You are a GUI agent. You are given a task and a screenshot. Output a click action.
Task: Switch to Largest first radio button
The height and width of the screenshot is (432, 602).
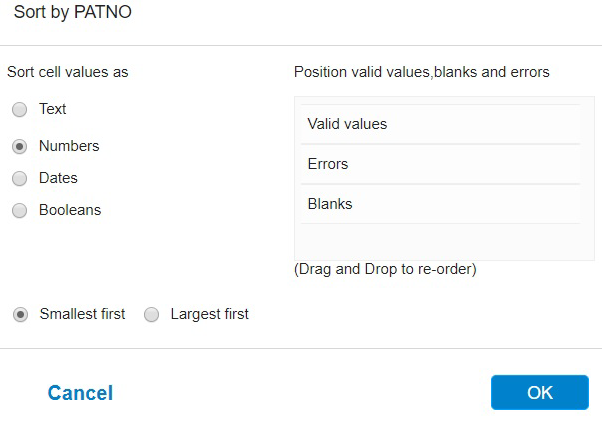click(x=152, y=314)
